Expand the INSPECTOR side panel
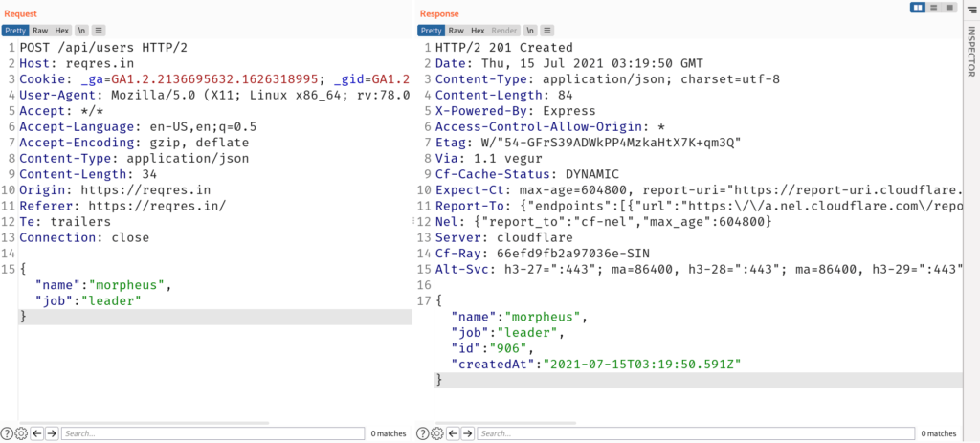Viewport: 980px width, 443px height. 971,52
